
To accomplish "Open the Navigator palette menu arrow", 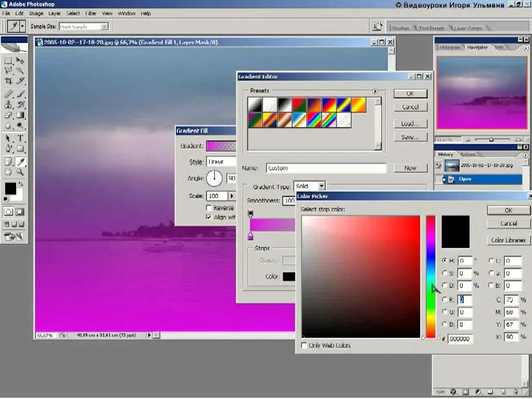I will click(x=525, y=48).
